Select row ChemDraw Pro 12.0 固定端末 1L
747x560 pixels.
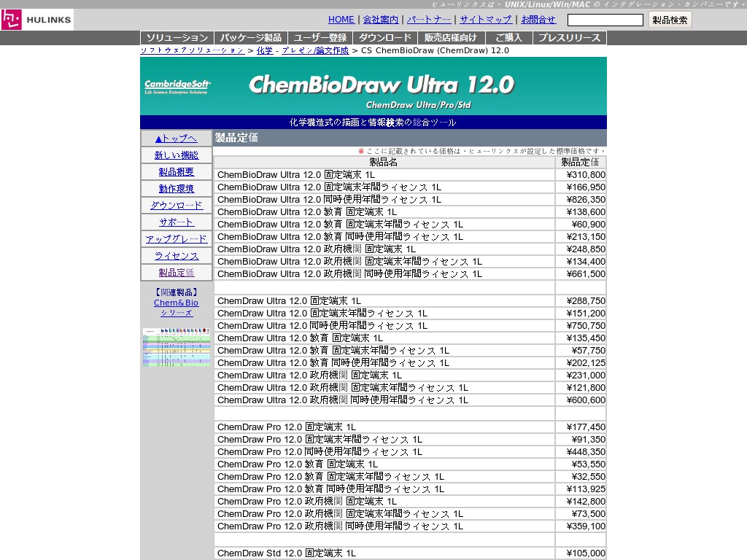[384, 427]
